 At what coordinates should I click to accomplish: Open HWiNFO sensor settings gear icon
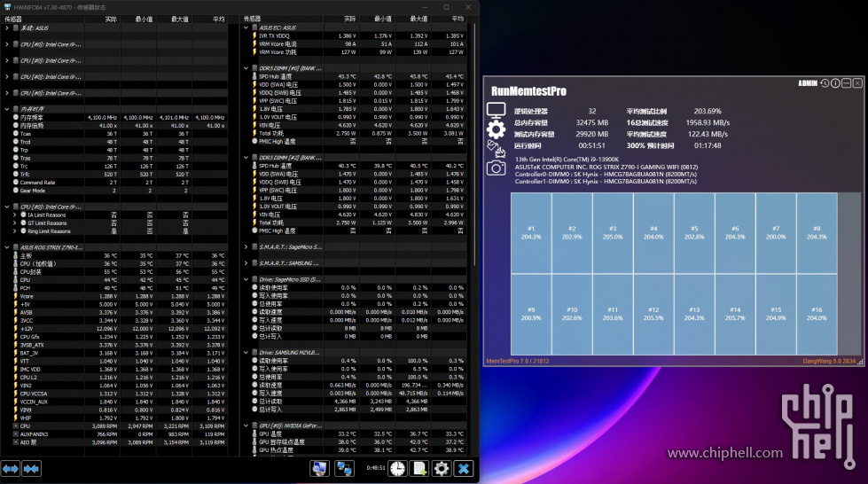(x=442, y=469)
